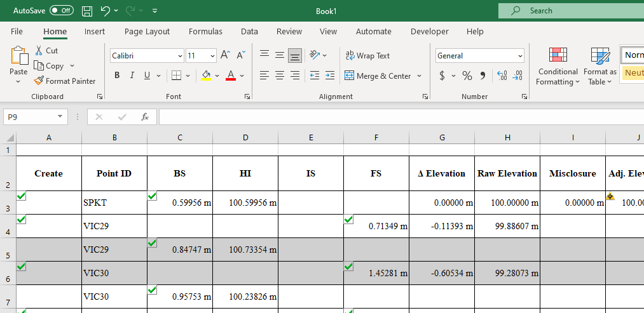Click the Save icon in title bar
The image size is (644, 313).
[87, 11]
